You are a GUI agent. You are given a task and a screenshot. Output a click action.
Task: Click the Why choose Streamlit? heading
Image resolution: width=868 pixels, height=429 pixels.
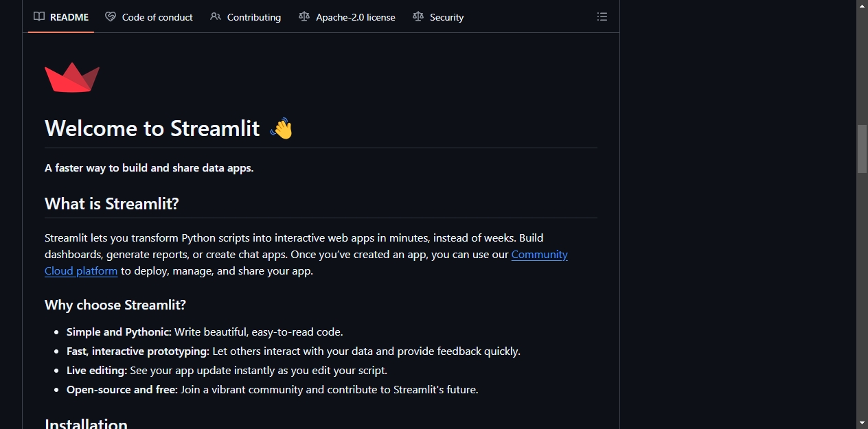pos(115,305)
